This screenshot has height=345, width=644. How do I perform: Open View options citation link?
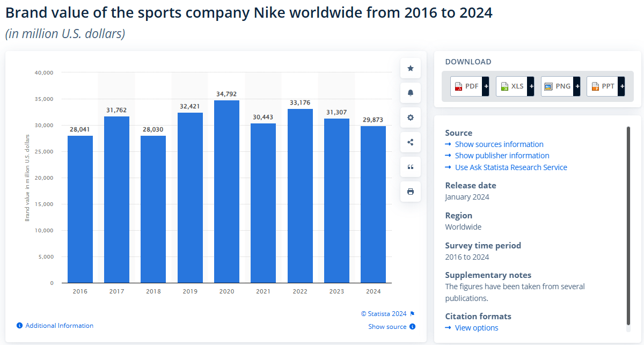coord(477,328)
